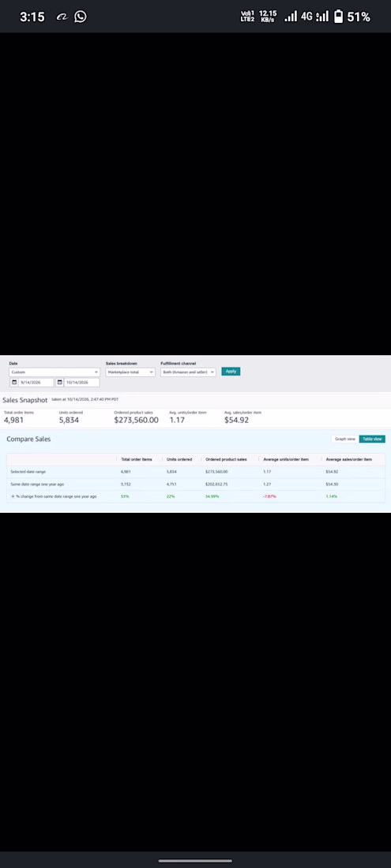Image resolution: width=391 pixels, height=868 pixels.
Task: Click the $202,652.75 table cell
Action: [x=216, y=485]
